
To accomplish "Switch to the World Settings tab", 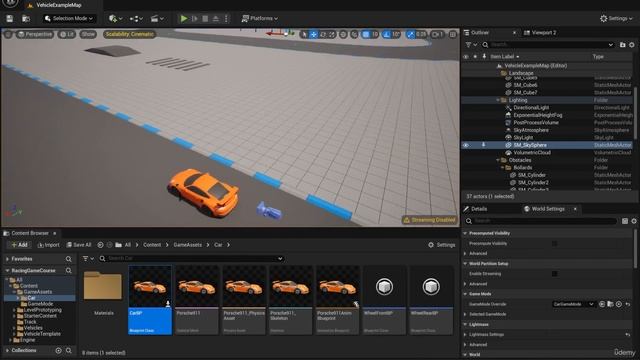I will click(547, 209).
